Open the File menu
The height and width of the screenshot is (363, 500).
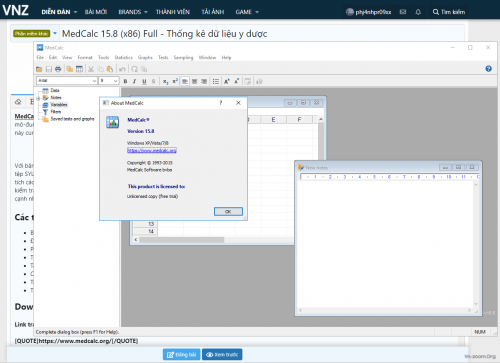40,58
